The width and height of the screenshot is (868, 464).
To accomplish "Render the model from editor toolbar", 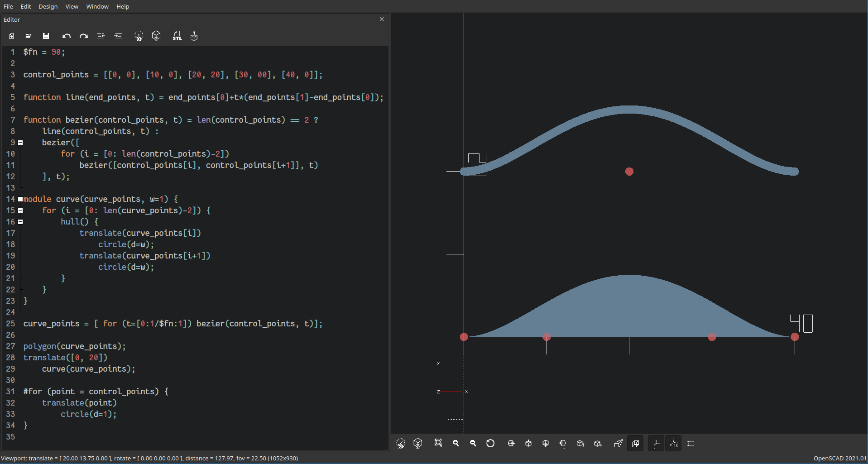I will click(x=156, y=36).
